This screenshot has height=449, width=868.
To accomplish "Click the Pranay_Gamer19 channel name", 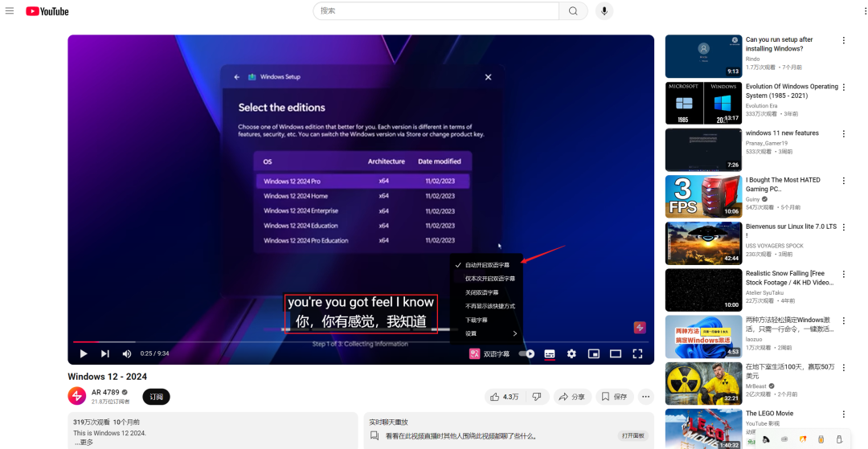I will [x=767, y=143].
